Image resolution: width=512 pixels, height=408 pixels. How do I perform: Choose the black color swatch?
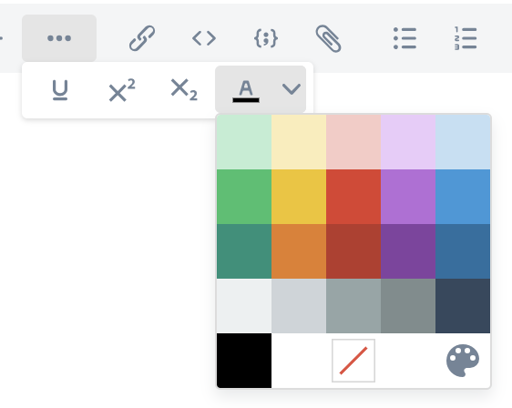point(244,360)
